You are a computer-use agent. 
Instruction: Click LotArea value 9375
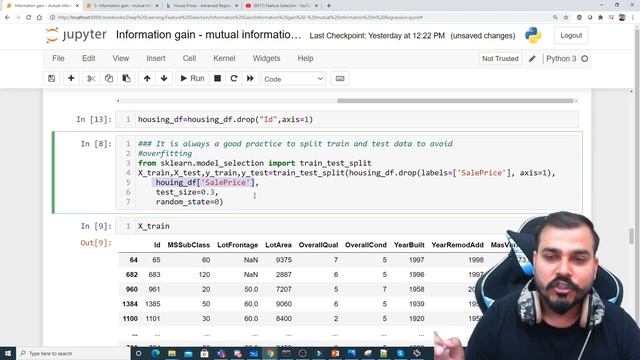pos(283,260)
